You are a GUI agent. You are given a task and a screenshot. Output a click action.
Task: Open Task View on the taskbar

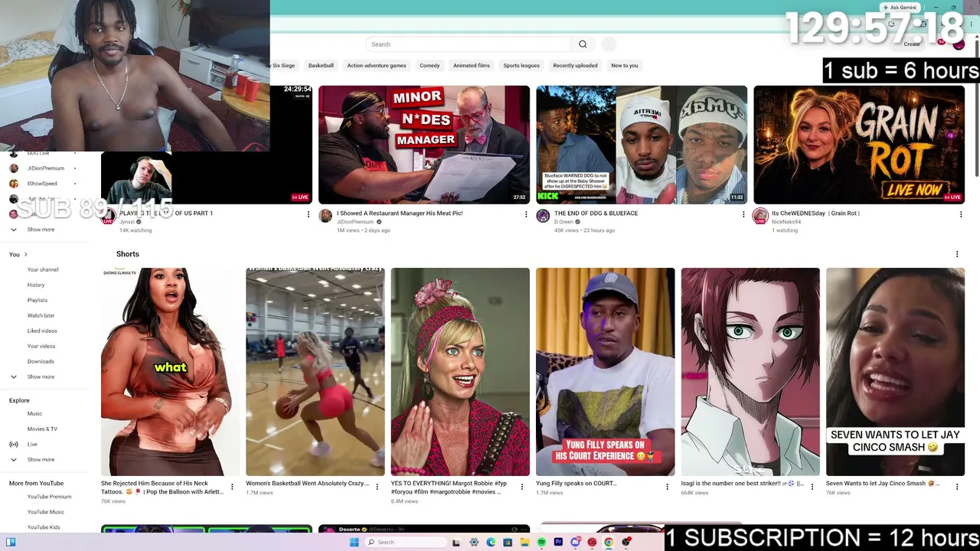click(x=456, y=543)
